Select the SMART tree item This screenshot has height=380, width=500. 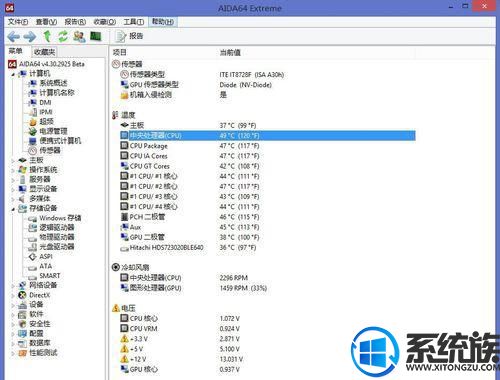[50, 276]
